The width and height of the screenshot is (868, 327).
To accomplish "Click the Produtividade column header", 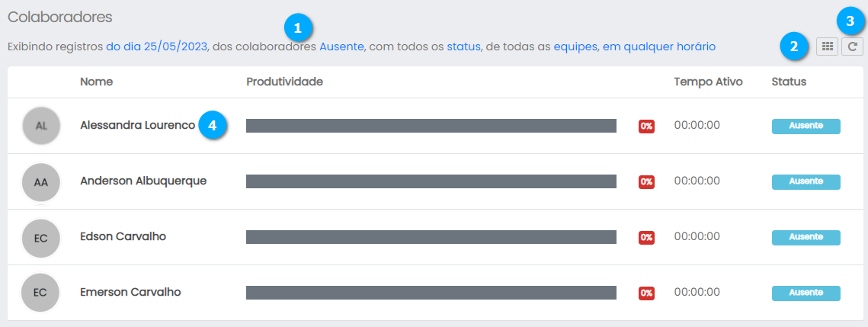I will [x=285, y=82].
